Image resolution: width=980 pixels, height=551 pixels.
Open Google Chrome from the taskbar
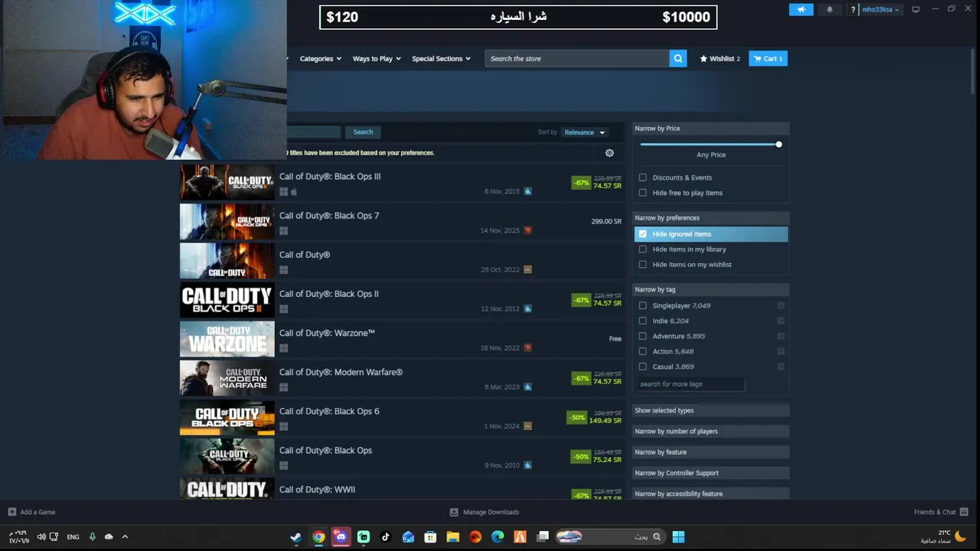318,536
